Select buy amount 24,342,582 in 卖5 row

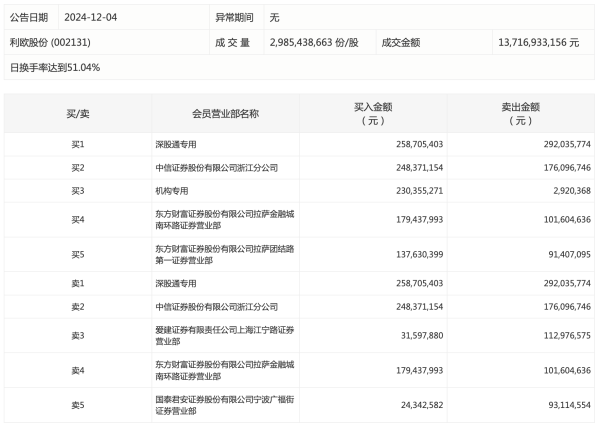[422, 405]
